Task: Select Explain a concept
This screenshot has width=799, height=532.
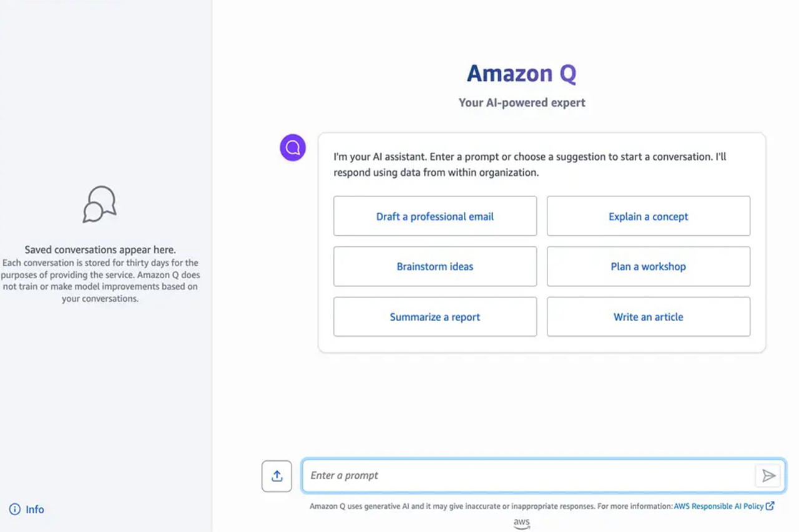Action: [648, 216]
